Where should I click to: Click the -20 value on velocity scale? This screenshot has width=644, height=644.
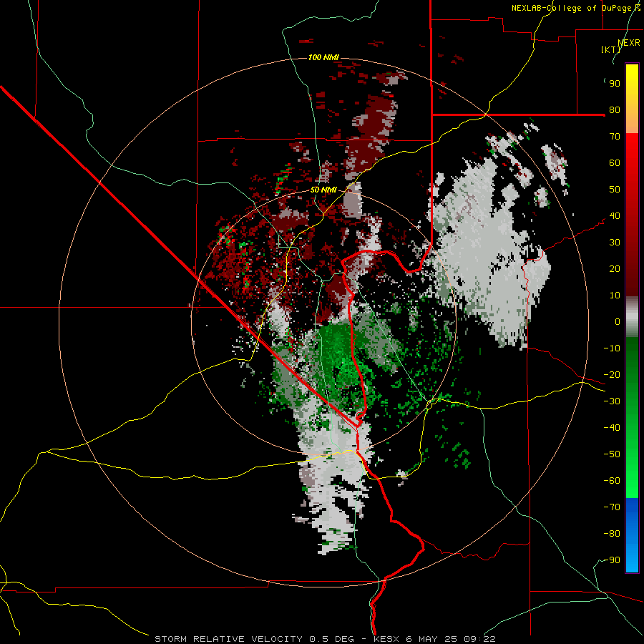point(612,375)
